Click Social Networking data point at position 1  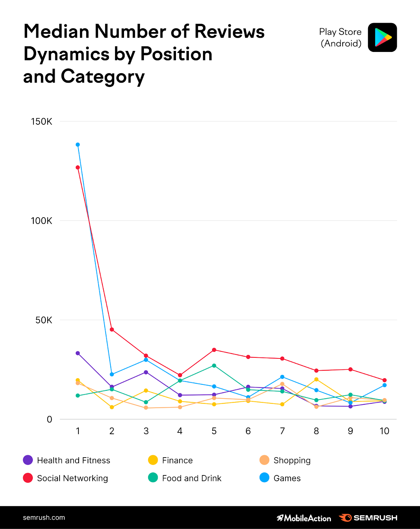(x=78, y=167)
